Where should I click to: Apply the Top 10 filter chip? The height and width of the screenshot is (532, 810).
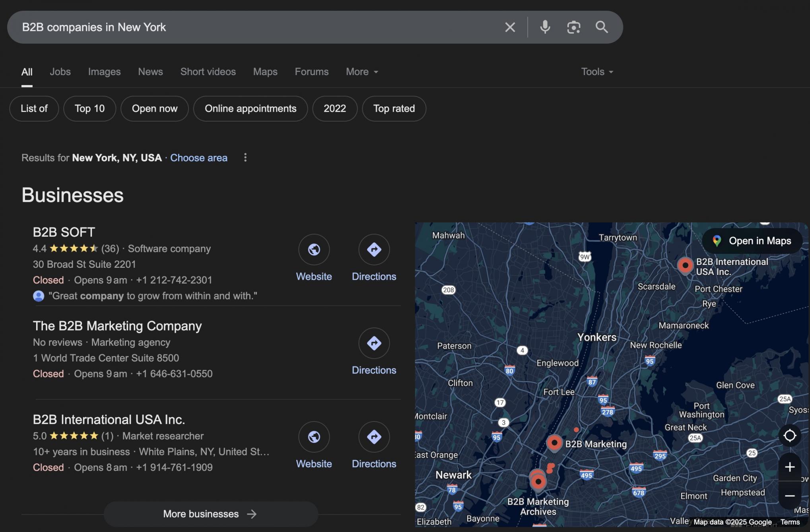click(89, 109)
